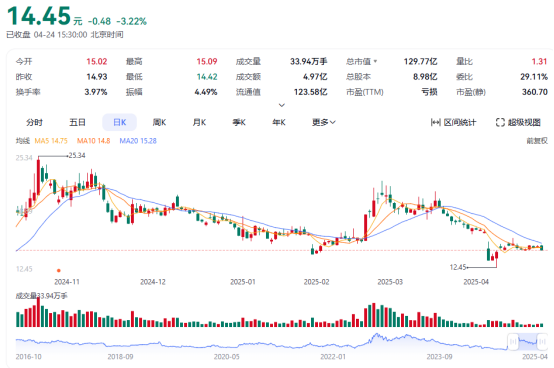
Task: Click the current price 14.45
Action: pos(39,16)
